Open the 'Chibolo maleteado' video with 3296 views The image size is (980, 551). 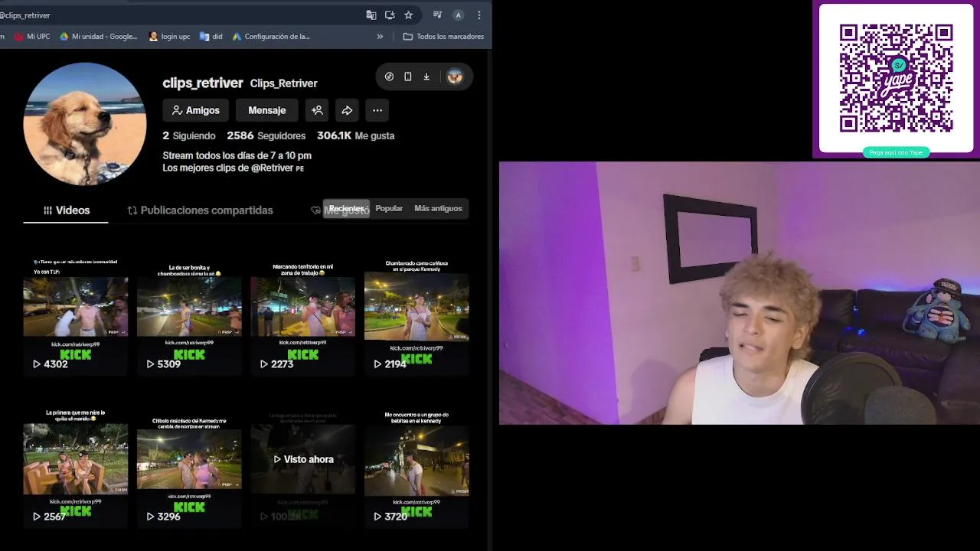click(189, 468)
